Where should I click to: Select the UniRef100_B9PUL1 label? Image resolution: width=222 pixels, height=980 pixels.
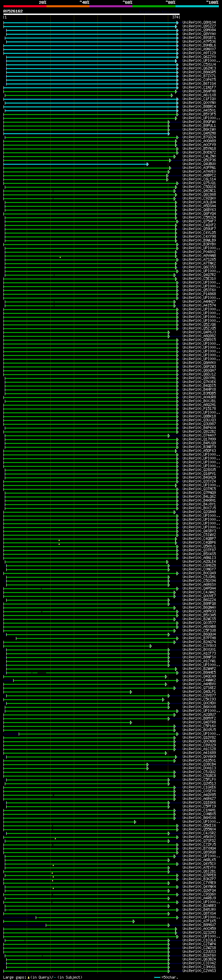coord(199,125)
